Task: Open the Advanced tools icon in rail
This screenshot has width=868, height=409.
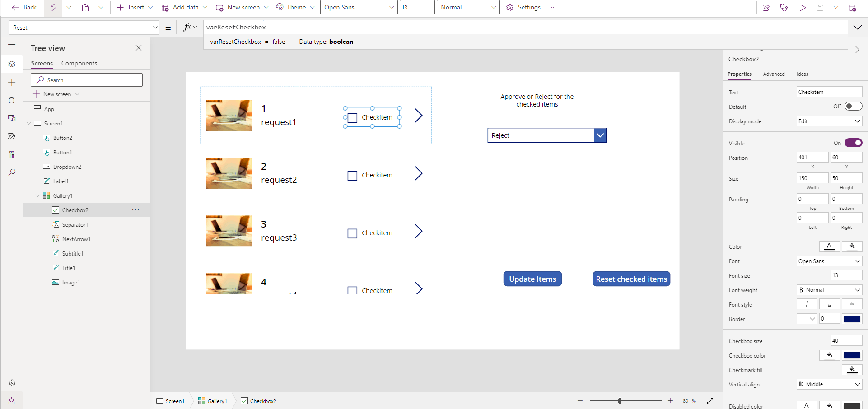Action: tap(12, 154)
